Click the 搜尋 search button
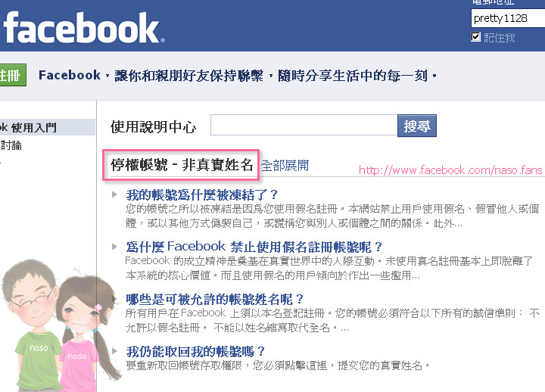Screen dimensions: 545x392 click(x=417, y=126)
